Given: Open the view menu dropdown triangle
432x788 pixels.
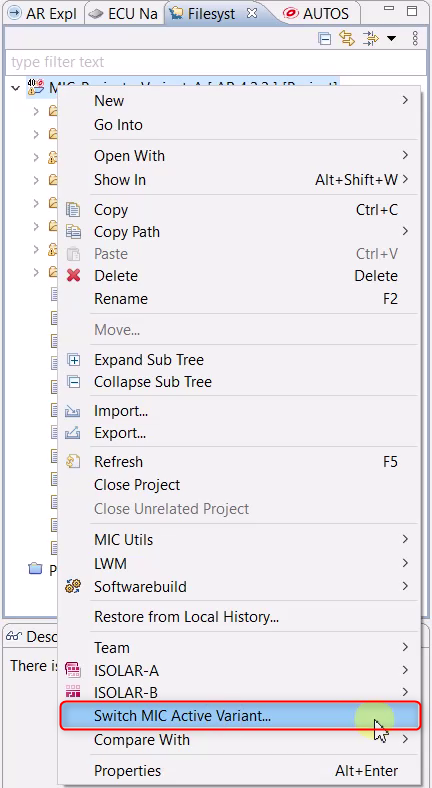Looking at the screenshot, I should [x=391, y=39].
